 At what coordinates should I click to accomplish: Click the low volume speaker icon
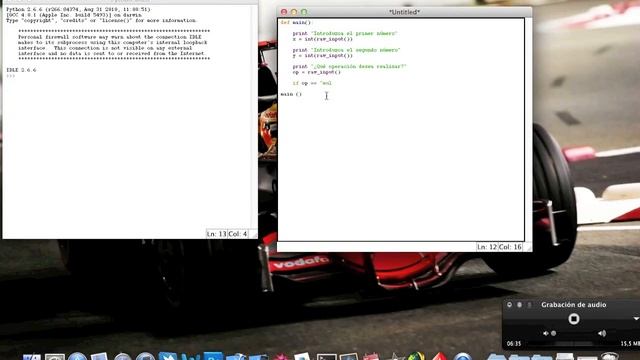click(x=545, y=333)
